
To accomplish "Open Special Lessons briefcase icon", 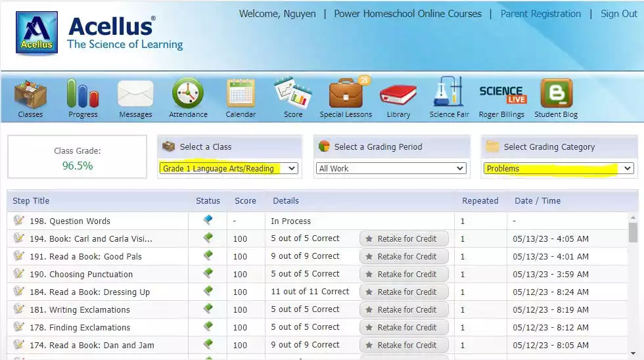I will point(346,95).
